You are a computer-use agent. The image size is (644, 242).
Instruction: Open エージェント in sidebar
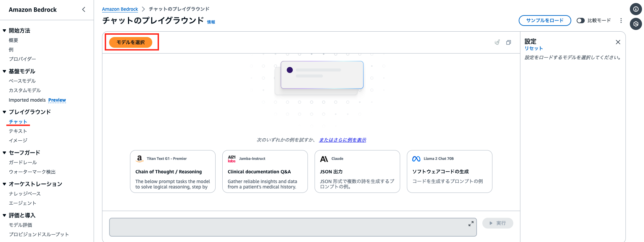coord(23,203)
